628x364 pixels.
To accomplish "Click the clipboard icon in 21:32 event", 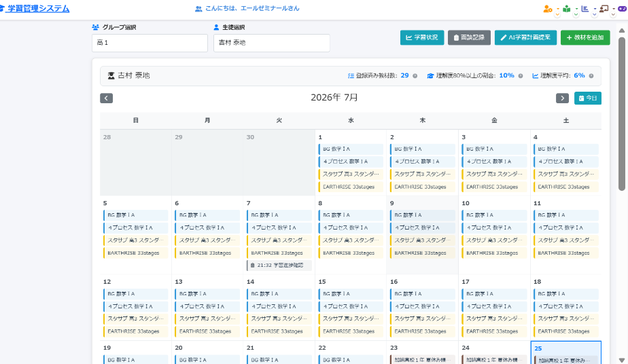I will tap(252, 266).
